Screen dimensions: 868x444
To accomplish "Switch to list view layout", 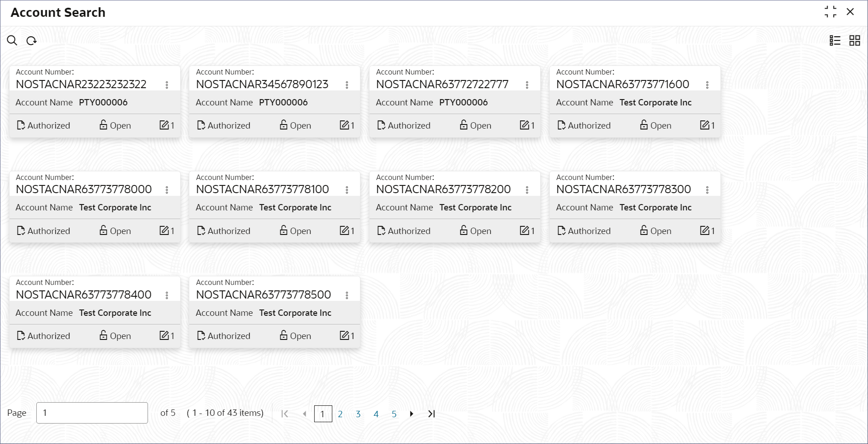I will 835,40.
